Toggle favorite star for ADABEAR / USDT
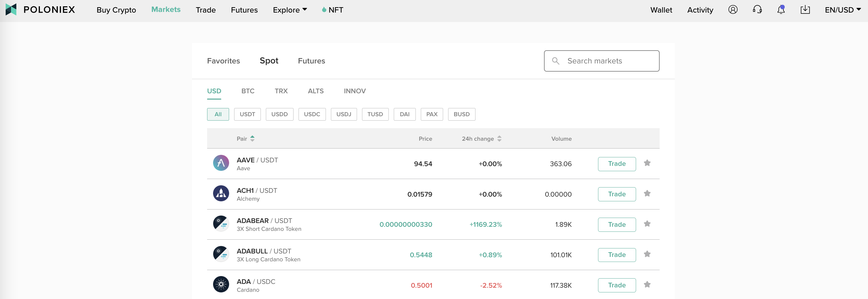Screen dimensions: 868x299 pyautogui.click(x=647, y=224)
